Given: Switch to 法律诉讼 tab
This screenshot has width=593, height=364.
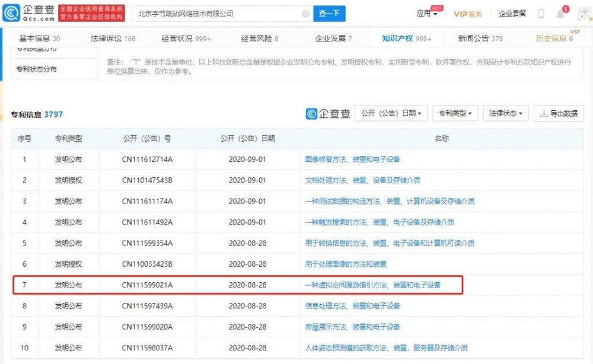Looking at the screenshot, I should pos(113,38).
